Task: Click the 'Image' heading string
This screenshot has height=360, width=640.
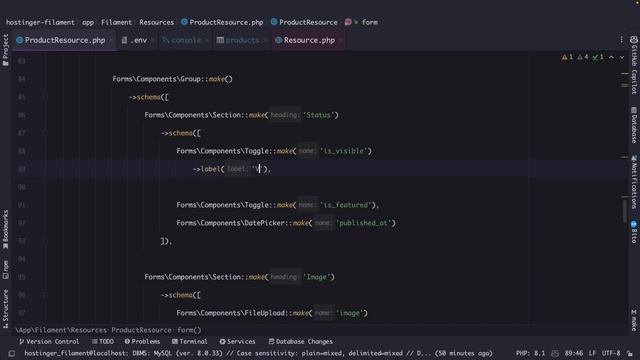Action: (317, 277)
